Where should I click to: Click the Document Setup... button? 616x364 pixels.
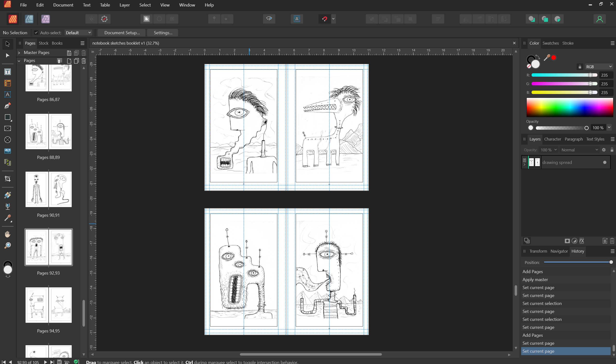[x=122, y=33]
